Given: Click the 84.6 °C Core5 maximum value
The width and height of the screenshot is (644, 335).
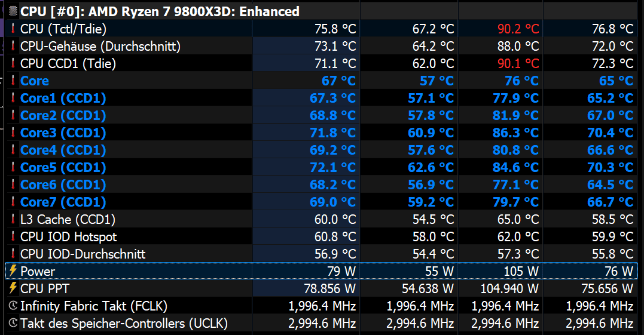Looking at the screenshot, I should tap(515, 167).
